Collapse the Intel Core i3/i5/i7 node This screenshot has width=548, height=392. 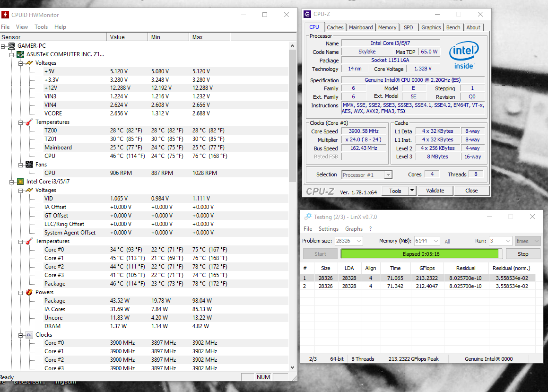coord(11,182)
